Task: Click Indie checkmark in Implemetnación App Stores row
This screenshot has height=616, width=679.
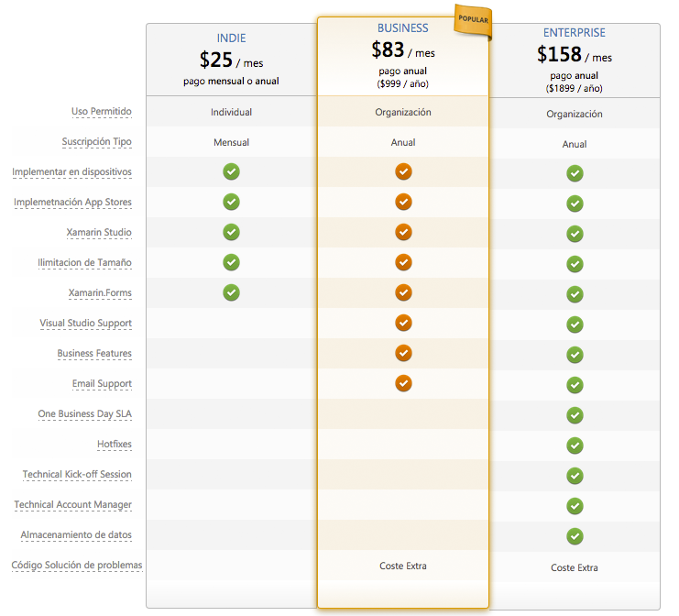Action: click(231, 202)
